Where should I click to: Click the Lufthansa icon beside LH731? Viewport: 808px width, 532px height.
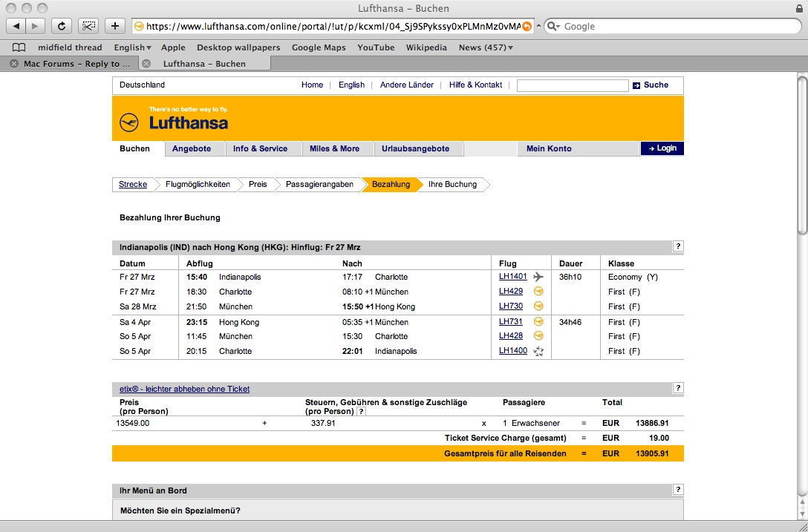538,321
